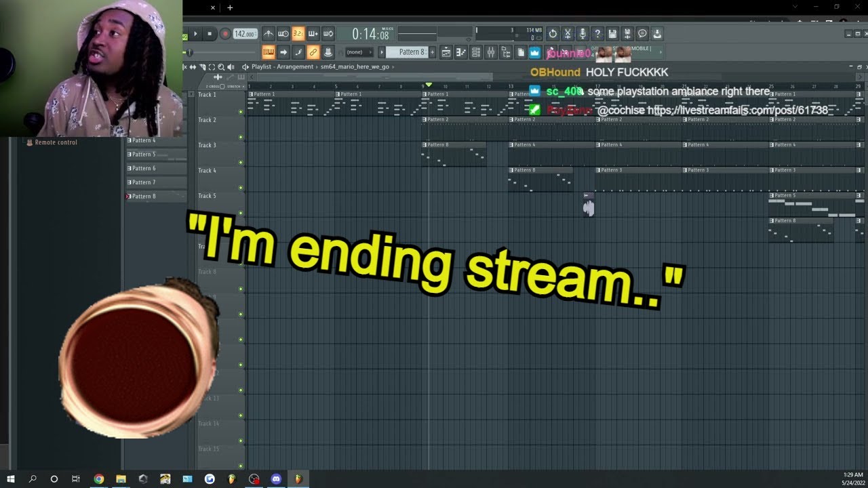The width and height of the screenshot is (868, 488).
Task: Open the snap selector showing (none)
Action: coord(359,52)
